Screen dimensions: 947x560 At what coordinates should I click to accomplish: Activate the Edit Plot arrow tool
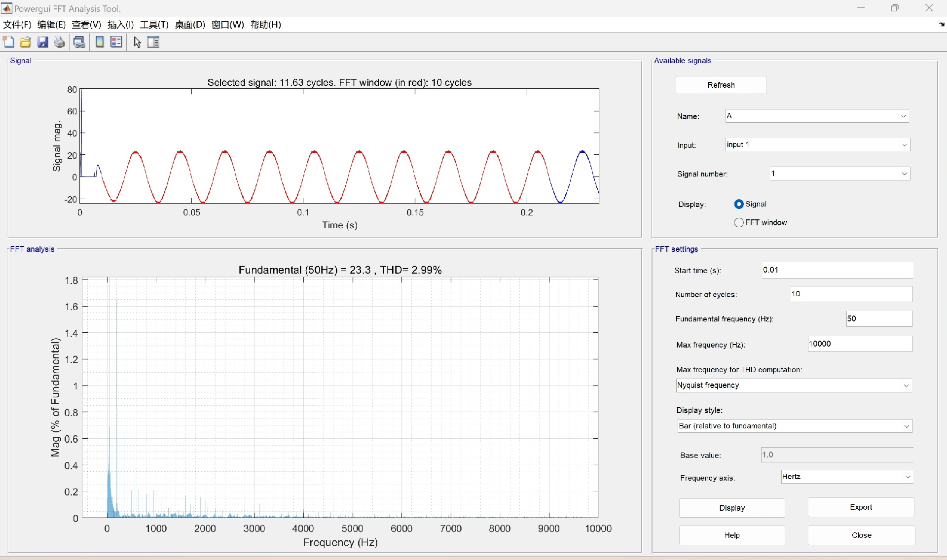[x=138, y=42]
